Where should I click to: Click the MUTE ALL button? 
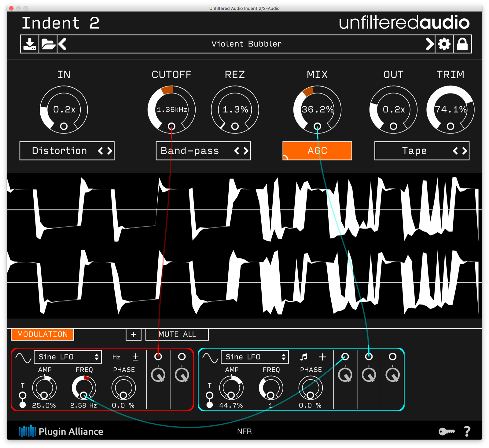(x=177, y=334)
